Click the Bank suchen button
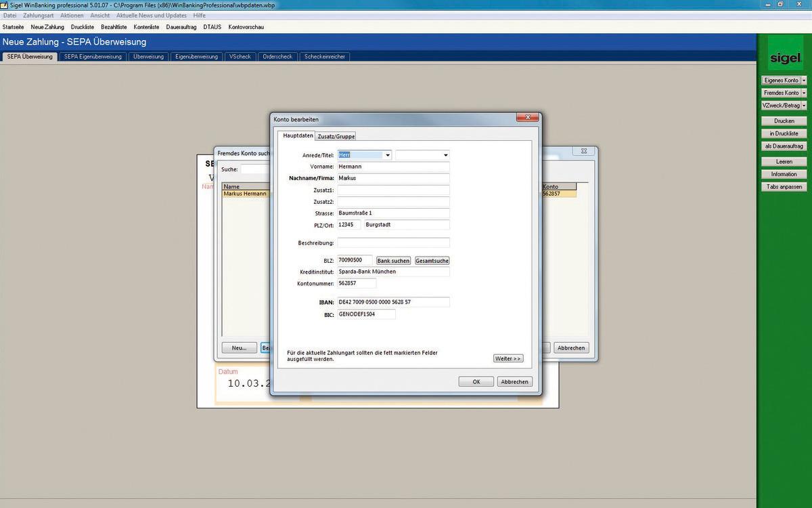 pos(393,260)
